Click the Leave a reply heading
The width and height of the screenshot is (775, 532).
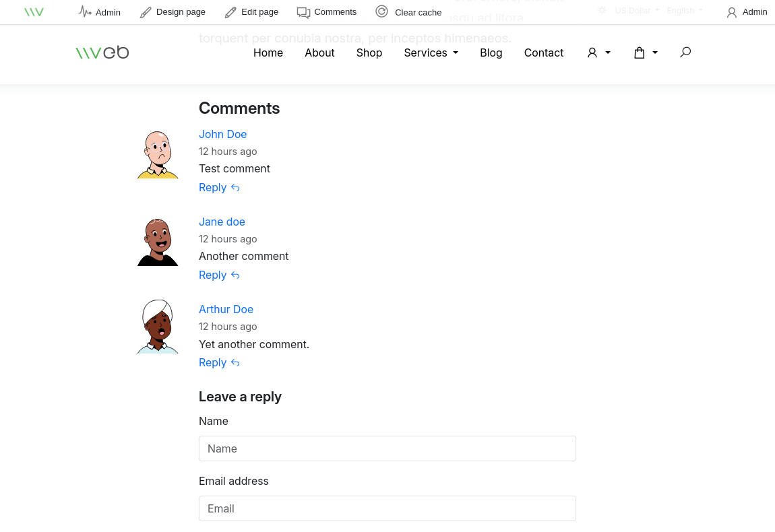click(x=240, y=397)
